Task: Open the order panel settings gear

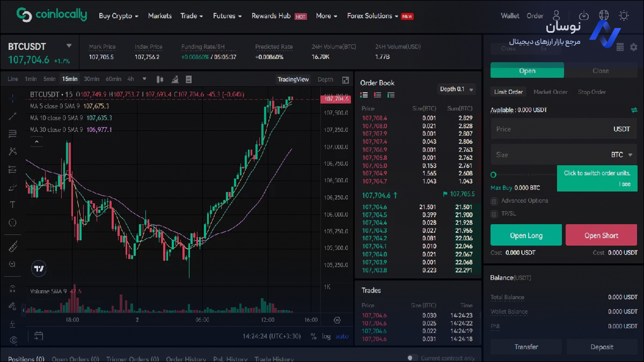Action: pyautogui.click(x=634, y=47)
